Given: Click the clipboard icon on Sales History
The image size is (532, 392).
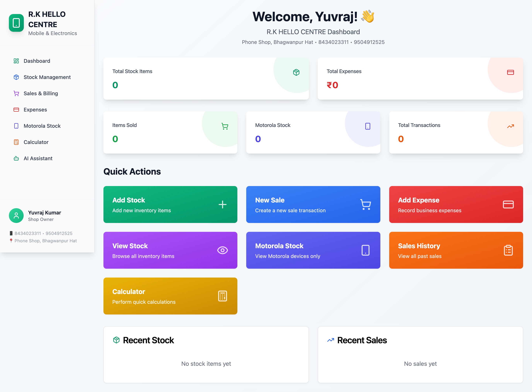Looking at the screenshot, I should [x=508, y=250].
